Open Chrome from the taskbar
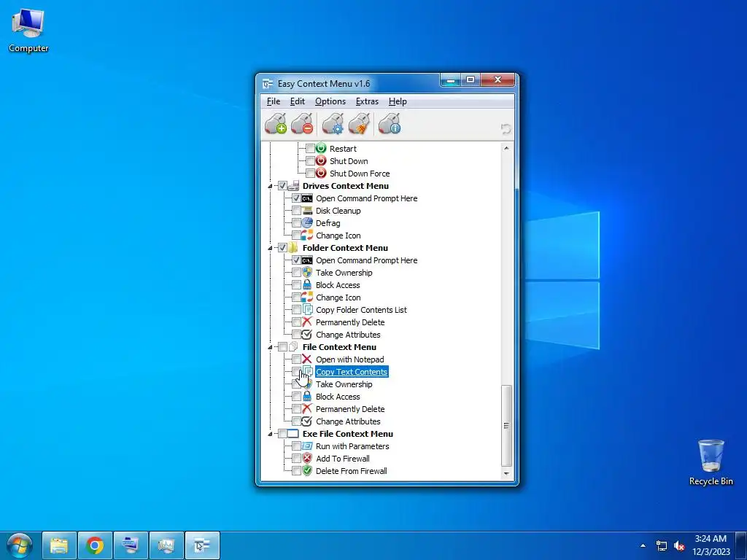Screen dimensions: 747x560 95,545
